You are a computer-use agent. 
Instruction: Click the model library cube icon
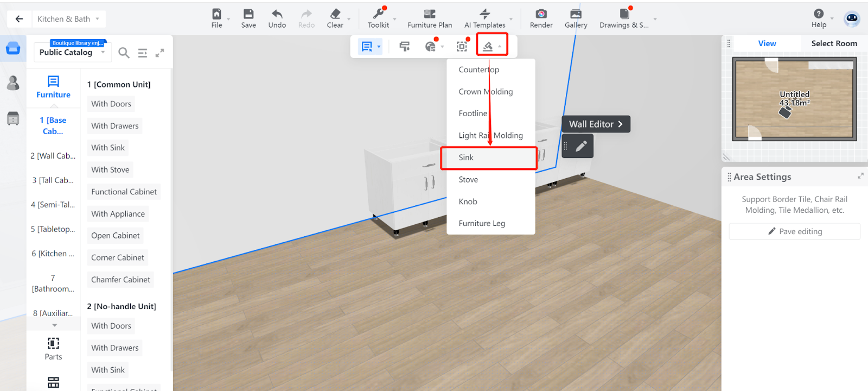[x=13, y=48]
